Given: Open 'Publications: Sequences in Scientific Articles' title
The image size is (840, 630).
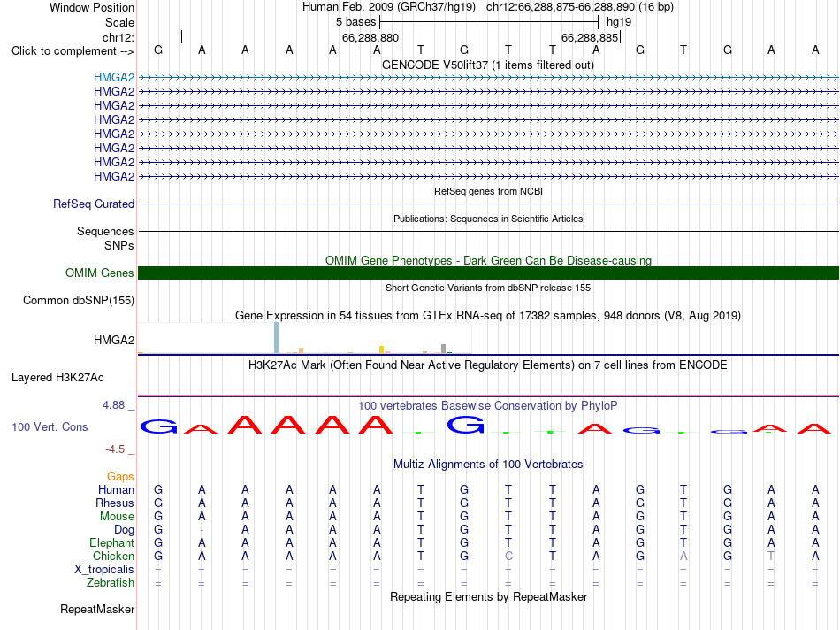Looking at the screenshot, I should 488,219.
